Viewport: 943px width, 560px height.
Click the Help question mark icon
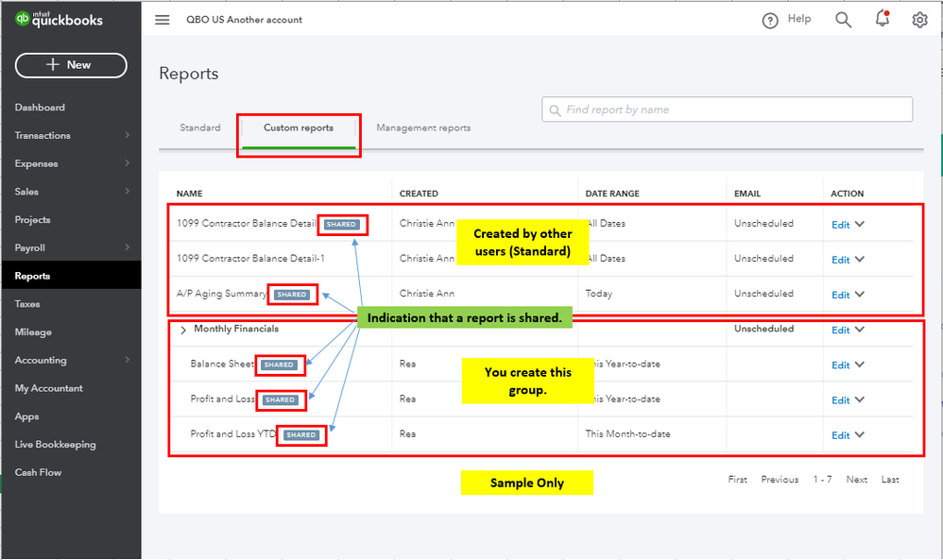pyautogui.click(x=770, y=20)
